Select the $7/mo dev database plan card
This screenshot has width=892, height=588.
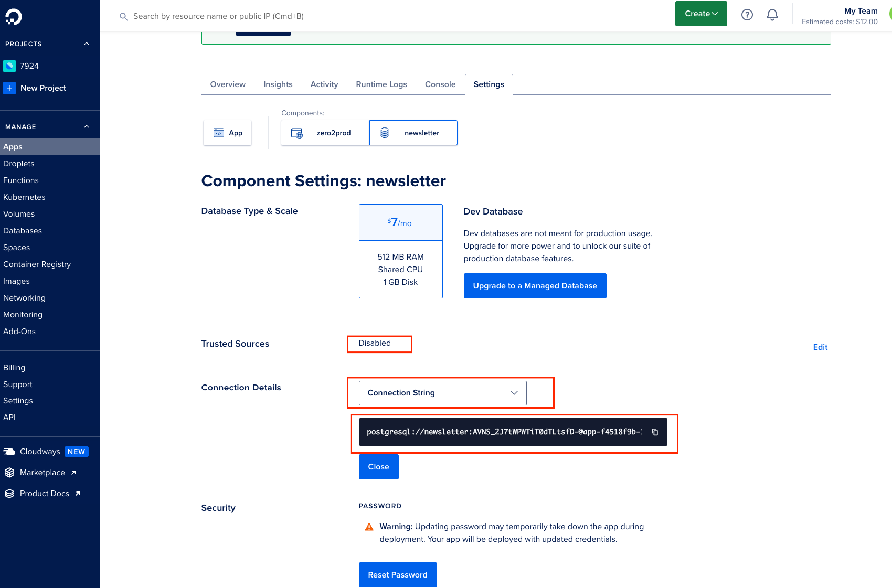click(401, 251)
